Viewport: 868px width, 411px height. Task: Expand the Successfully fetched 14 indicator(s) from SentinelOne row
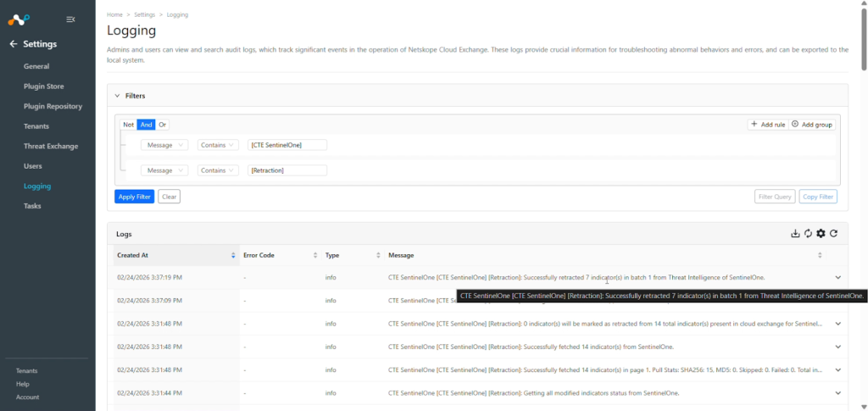click(x=837, y=347)
